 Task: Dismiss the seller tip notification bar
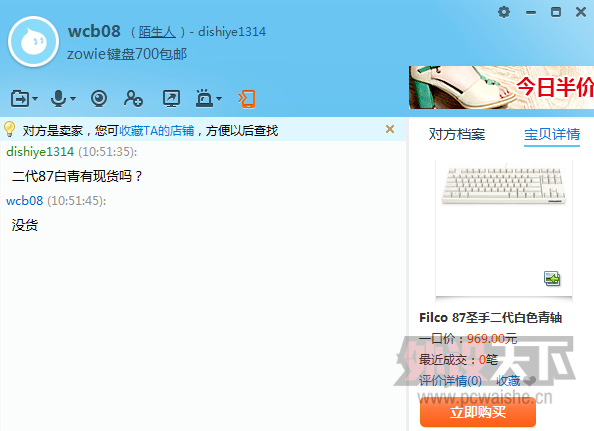[x=390, y=129]
